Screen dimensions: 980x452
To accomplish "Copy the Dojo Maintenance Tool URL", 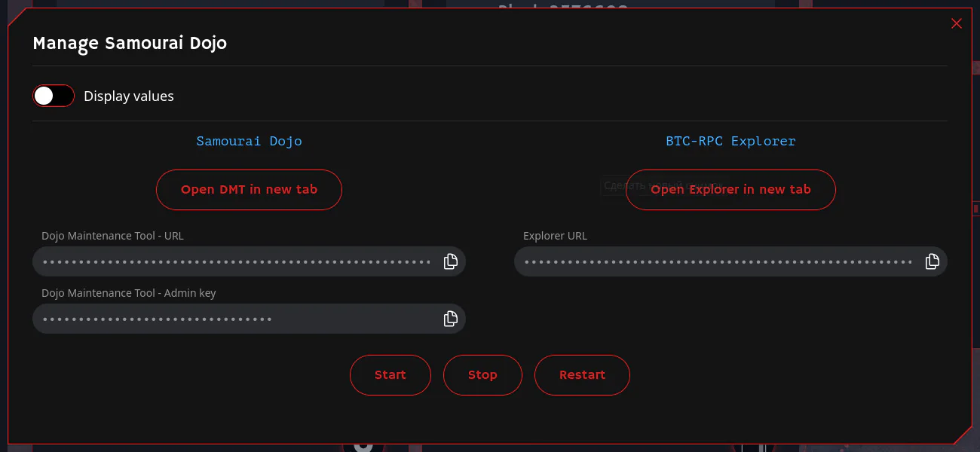I will pos(450,261).
